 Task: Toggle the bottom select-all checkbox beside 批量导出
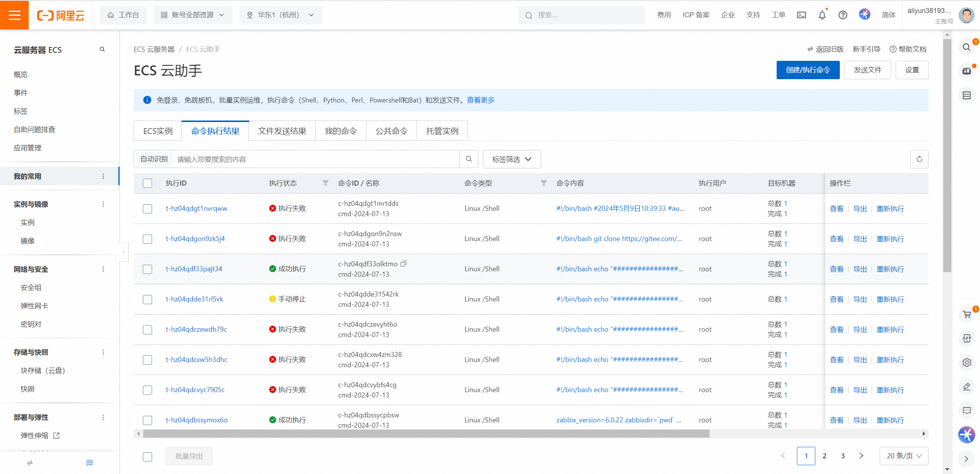click(x=147, y=456)
